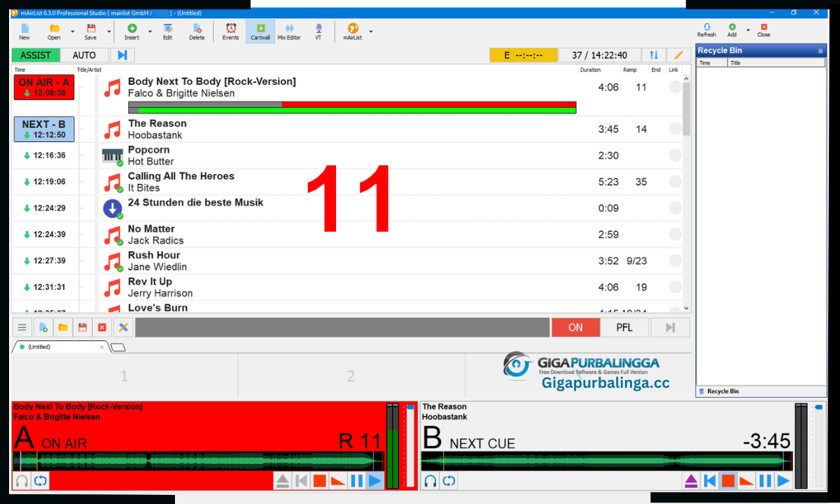
Task: Click the Duration column header
Action: click(x=590, y=70)
